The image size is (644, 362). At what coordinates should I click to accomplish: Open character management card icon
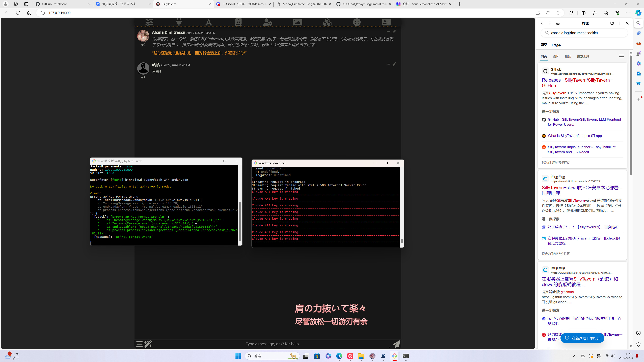click(386, 22)
